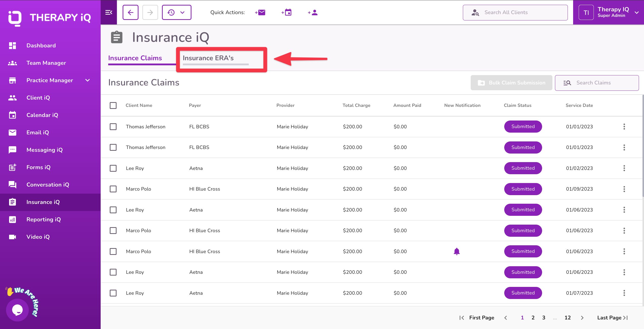Click the Bulk Claim Submission button

[x=511, y=83]
